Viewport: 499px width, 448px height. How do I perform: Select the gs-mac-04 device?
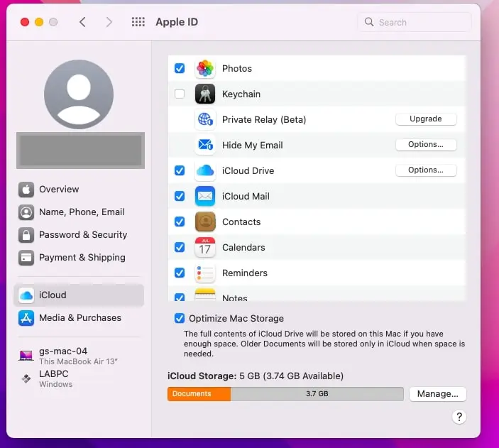click(79, 356)
